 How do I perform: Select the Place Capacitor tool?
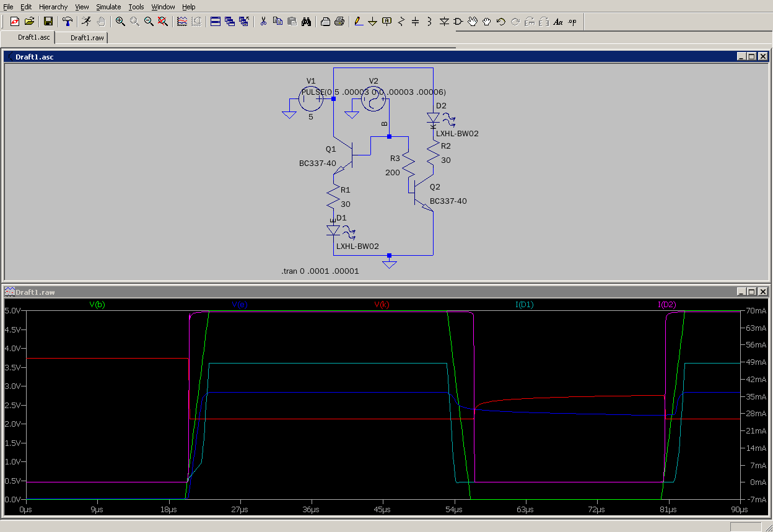[415, 22]
